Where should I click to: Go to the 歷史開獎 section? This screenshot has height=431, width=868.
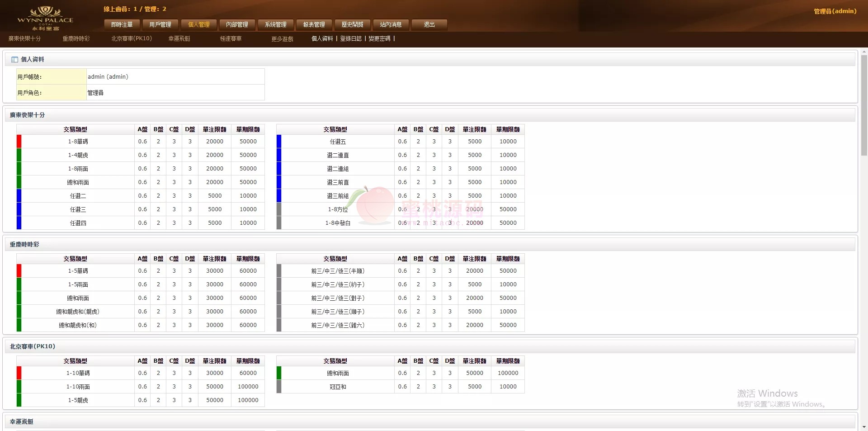tap(353, 24)
